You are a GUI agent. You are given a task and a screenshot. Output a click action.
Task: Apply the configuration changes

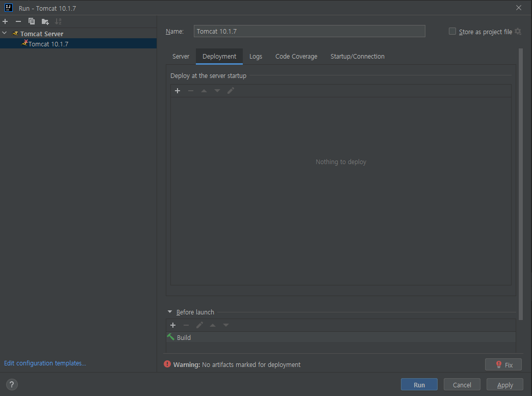[x=505, y=385]
